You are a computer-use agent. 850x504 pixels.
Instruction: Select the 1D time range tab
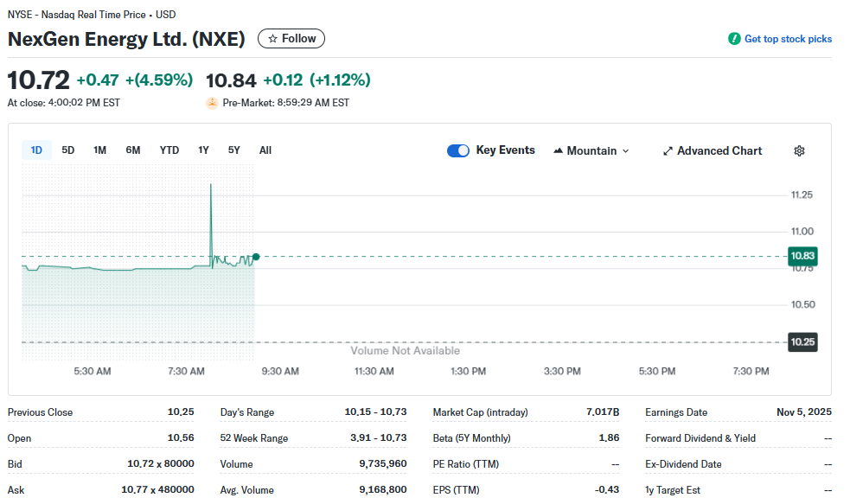(x=36, y=150)
